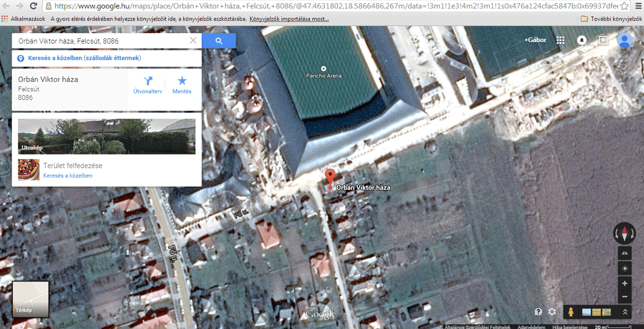Save the place with Mentés star
Viewport: 644px width, 329px height.
tap(182, 85)
